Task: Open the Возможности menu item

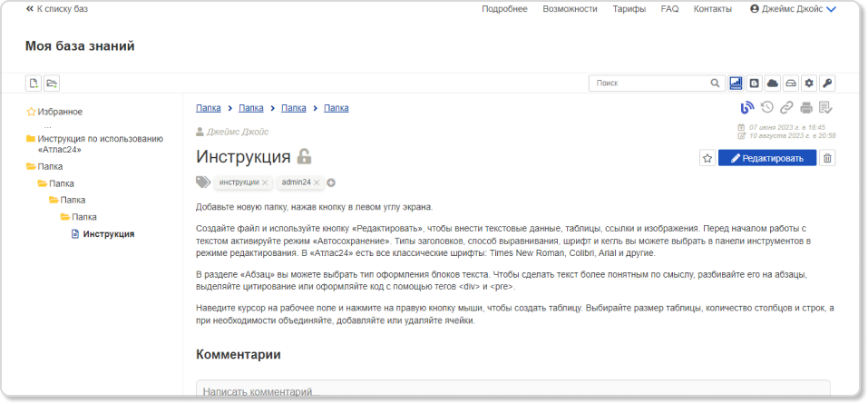Action: [x=570, y=9]
